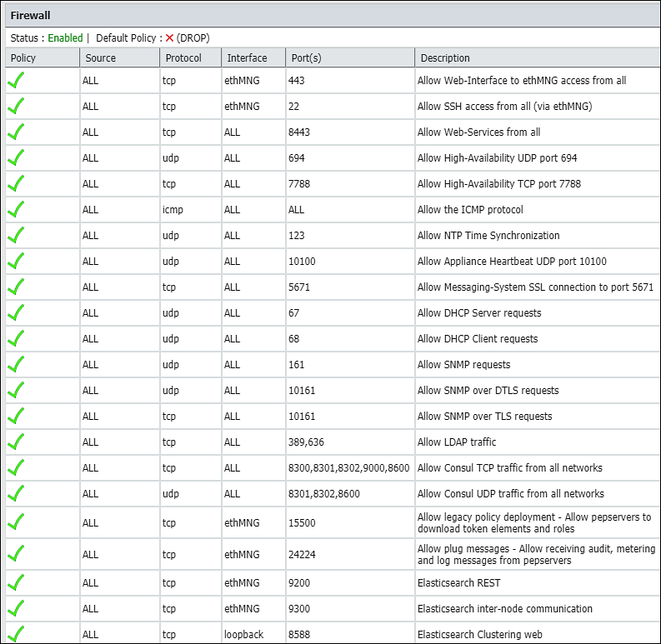Image resolution: width=661 pixels, height=644 pixels.
Task: Click the Description column header
Action: [538, 57]
